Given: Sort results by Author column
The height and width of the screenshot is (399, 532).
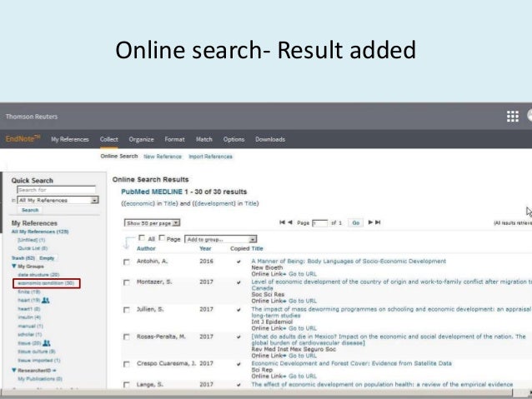Looking at the screenshot, I should pyautogui.click(x=146, y=248).
